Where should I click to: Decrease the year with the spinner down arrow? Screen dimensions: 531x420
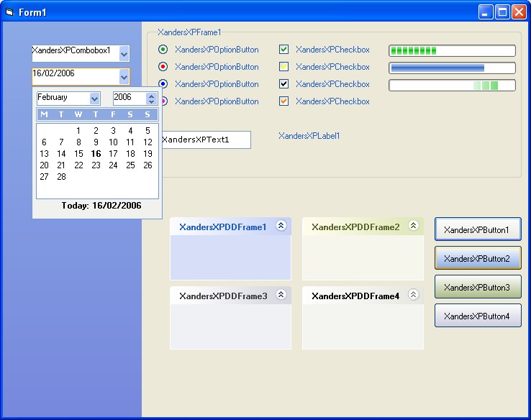click(x=151, y=101)
